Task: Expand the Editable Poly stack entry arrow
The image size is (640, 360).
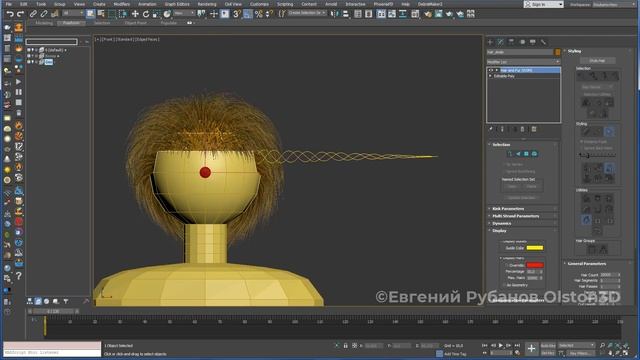Action: coord(491,76)
